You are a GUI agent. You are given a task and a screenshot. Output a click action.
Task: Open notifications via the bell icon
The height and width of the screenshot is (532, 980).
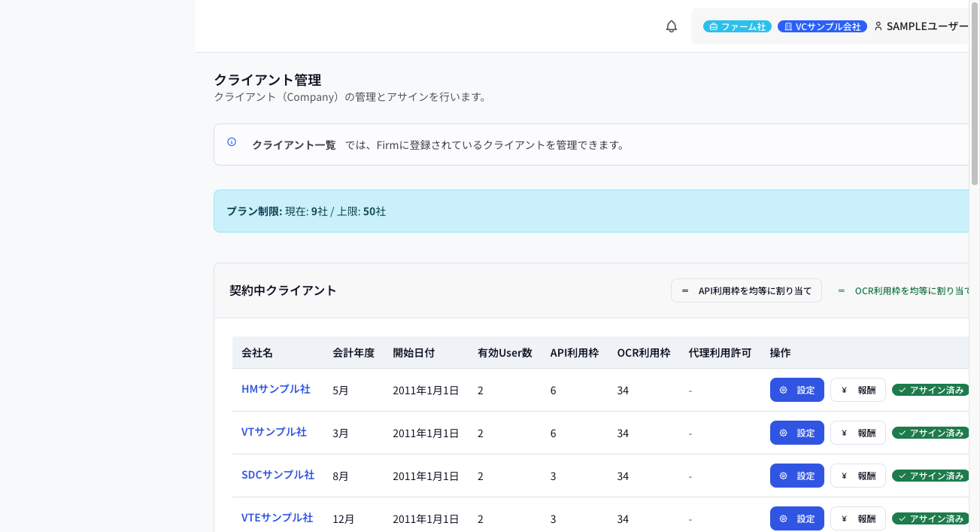(671, 26)
